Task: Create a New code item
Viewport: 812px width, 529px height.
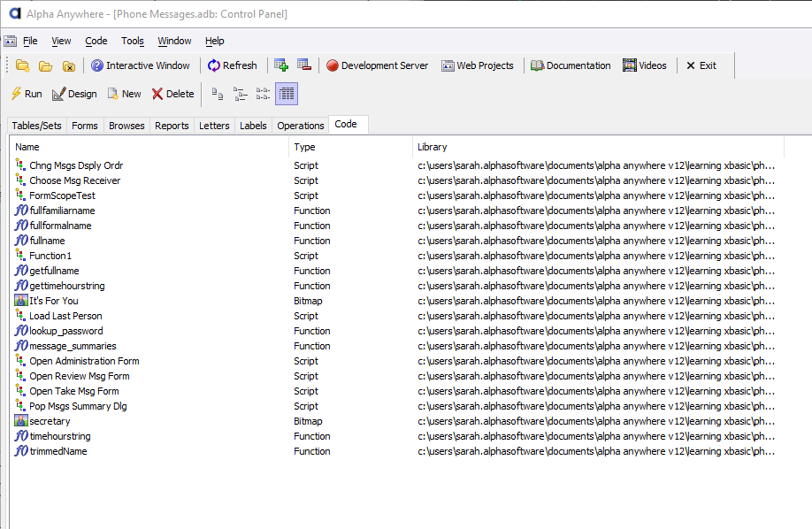Action: click(125, 94)
